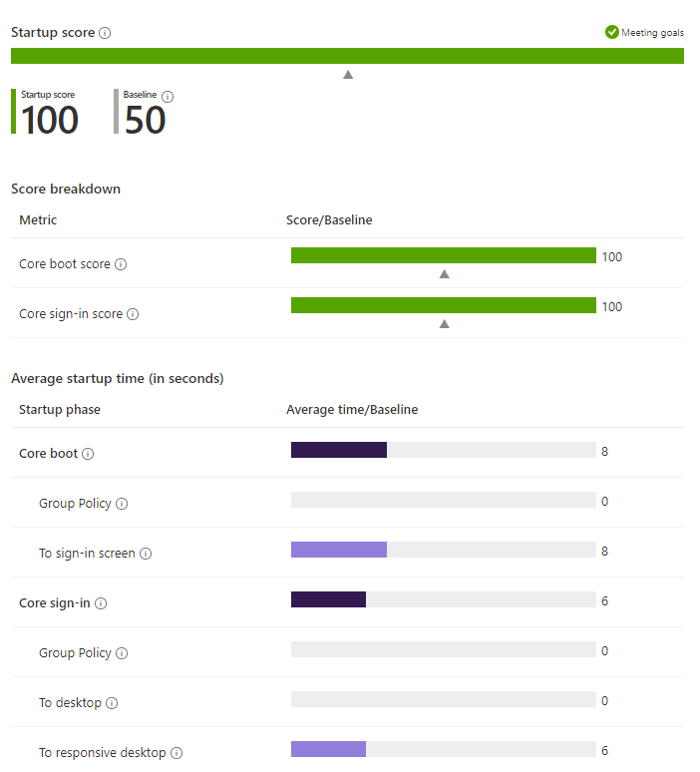Screen dimensions: 700x772
Task: Click info icon for Group Policy under Core boot
Action: point(122,504)
